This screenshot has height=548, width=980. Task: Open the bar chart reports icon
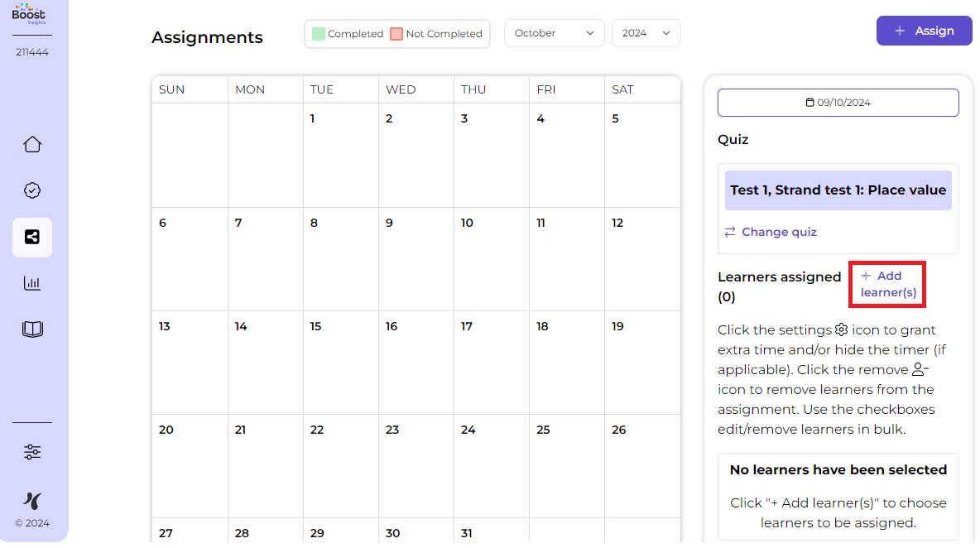[x=32, y=284]
